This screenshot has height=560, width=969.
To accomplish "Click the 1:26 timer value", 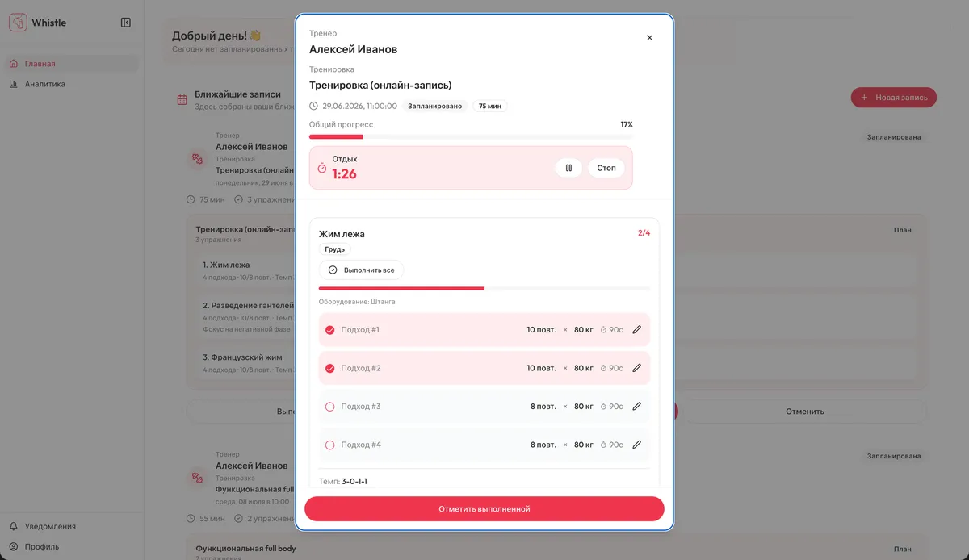I will [344, 173].
